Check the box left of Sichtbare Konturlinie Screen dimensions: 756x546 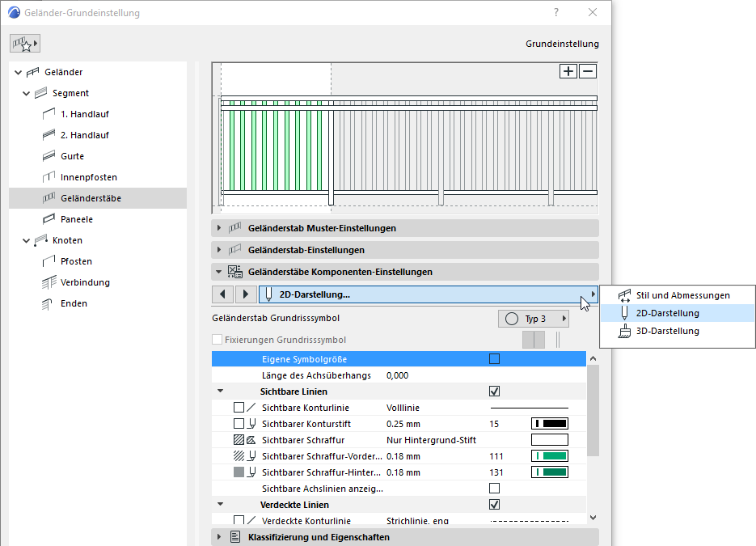tap(239, 408)
